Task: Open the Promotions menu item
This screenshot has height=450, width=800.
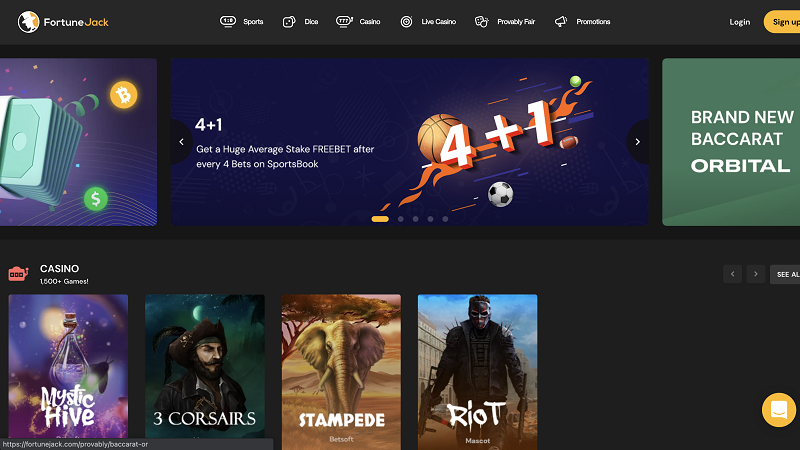Action: [593, 21]
